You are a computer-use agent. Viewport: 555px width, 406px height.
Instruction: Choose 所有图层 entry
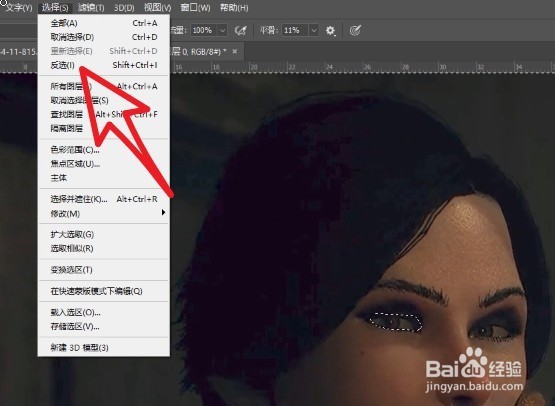click(104, 86)
